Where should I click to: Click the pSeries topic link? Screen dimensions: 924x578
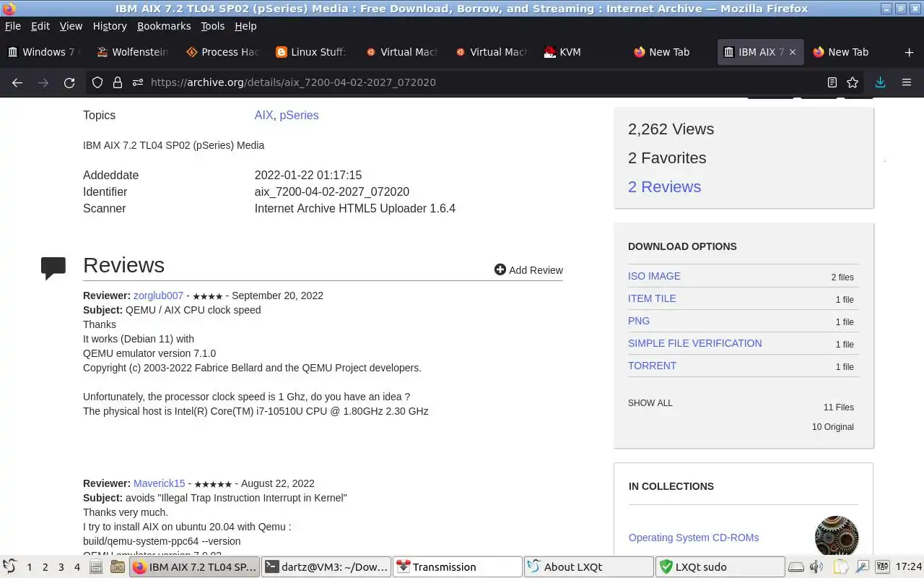pyautogui.click(x=299, y=115)
